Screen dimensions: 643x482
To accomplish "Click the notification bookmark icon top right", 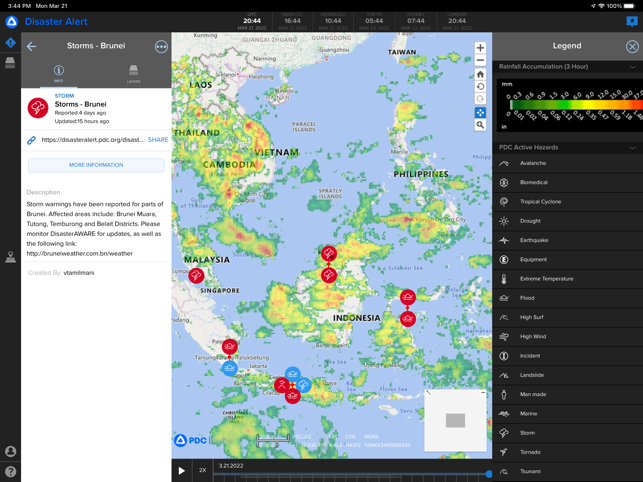I will pyautogui.click(x=632, y=21).
